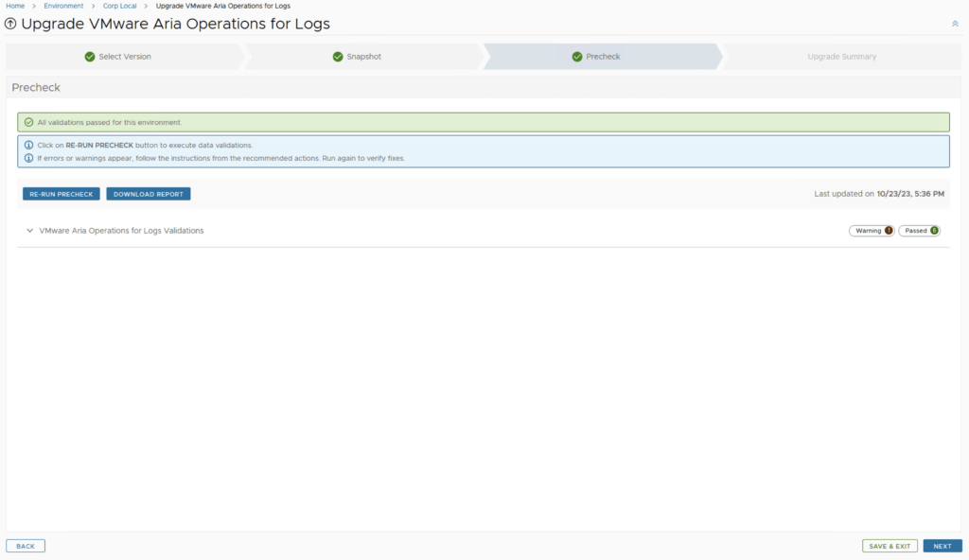Go to the Select Version step
The width and height of the screenshot is (969, 560).
coord(125,57)
